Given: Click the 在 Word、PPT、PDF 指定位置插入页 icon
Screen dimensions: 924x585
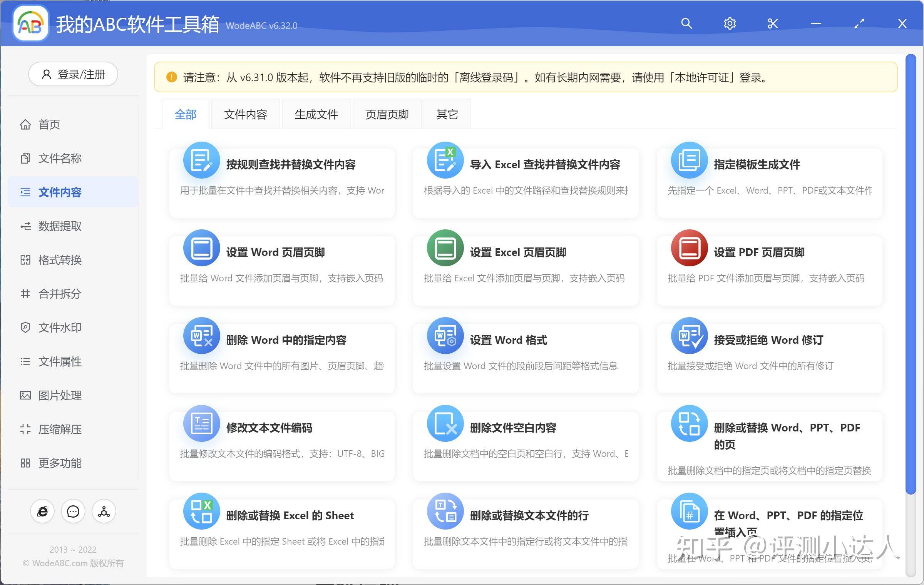Looking at the screenshot, I should (690, 511).
